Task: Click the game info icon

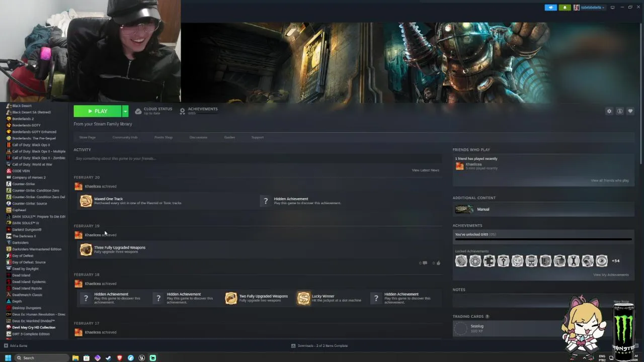Action: tap(620, 111)
